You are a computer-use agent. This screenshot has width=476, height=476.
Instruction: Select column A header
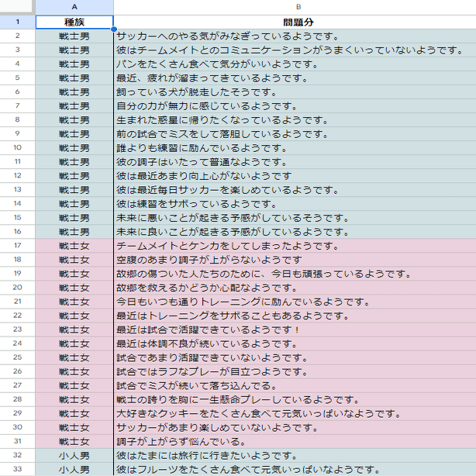[x=74, y=7]
